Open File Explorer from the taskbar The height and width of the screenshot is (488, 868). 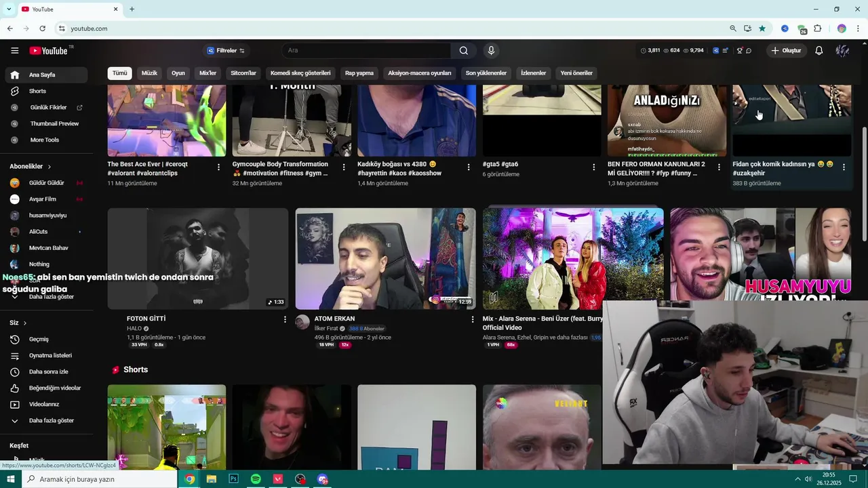(x=212, y=479)
